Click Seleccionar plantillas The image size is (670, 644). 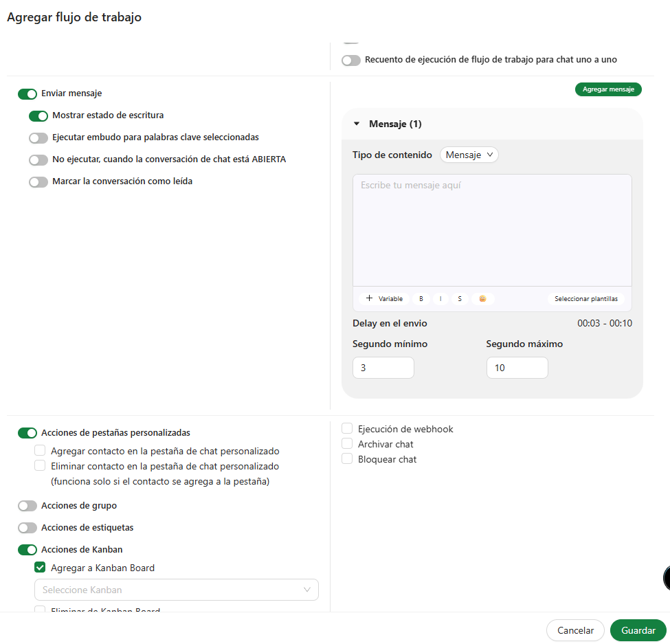[x=586, y=299]
